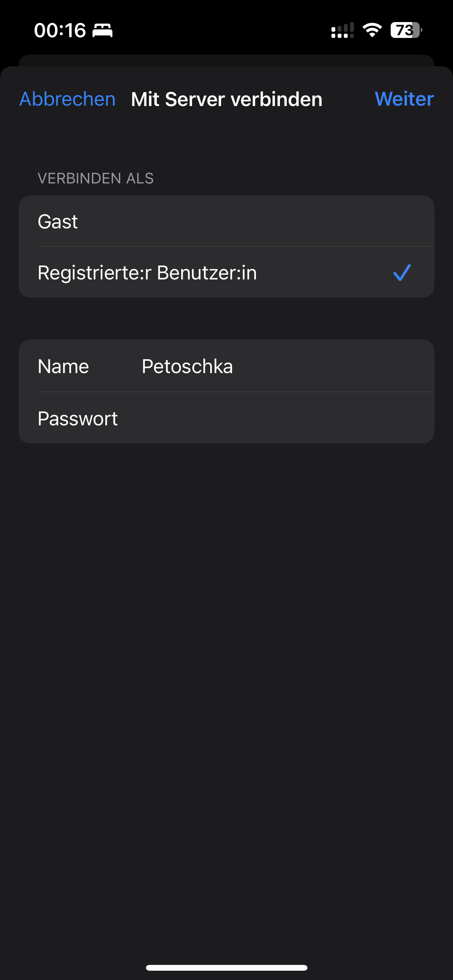Tap the Wi-Fi status icon
Viewport: 453px width, 980px height.
click(x=372, y=30)
